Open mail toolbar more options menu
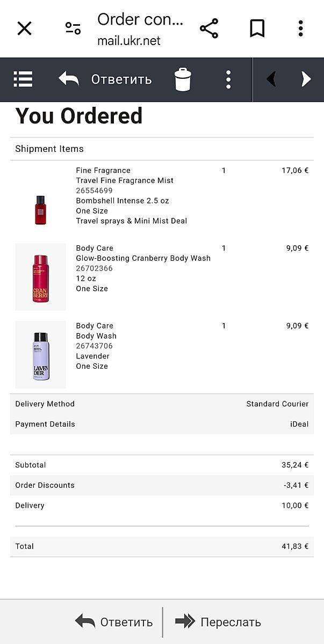The image size is (324, 644). [x=228, y=79]
